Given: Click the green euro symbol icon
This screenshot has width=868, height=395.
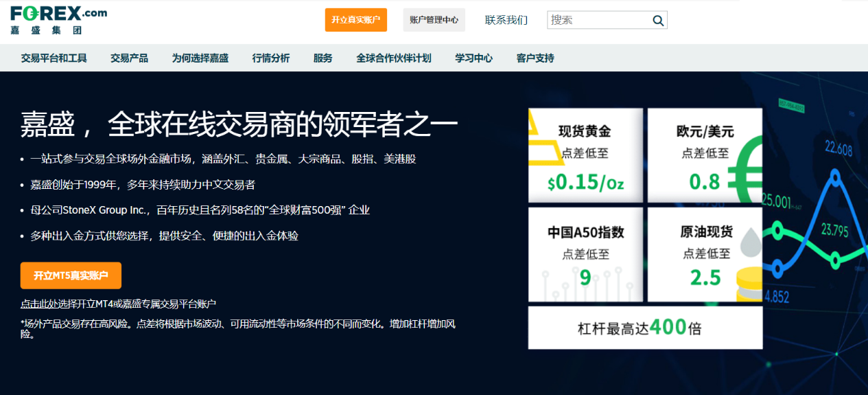Looking at the screenshot, I should point(745,168).
